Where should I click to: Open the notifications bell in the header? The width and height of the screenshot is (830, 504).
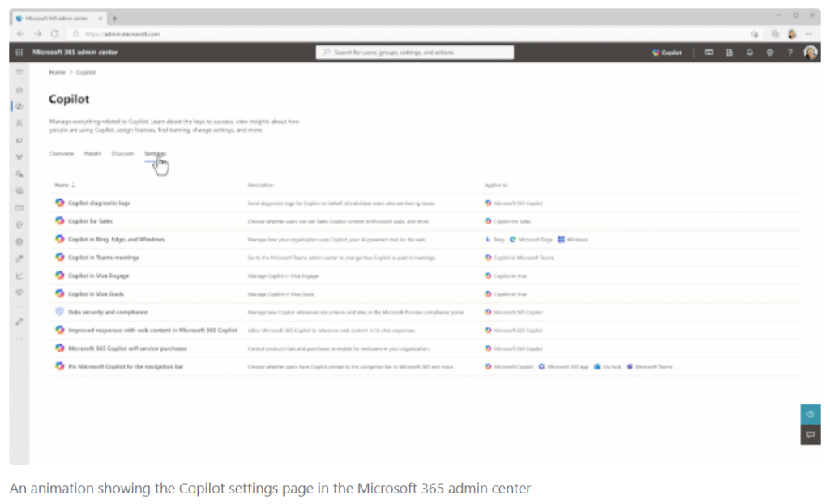[x=750, y=53]
